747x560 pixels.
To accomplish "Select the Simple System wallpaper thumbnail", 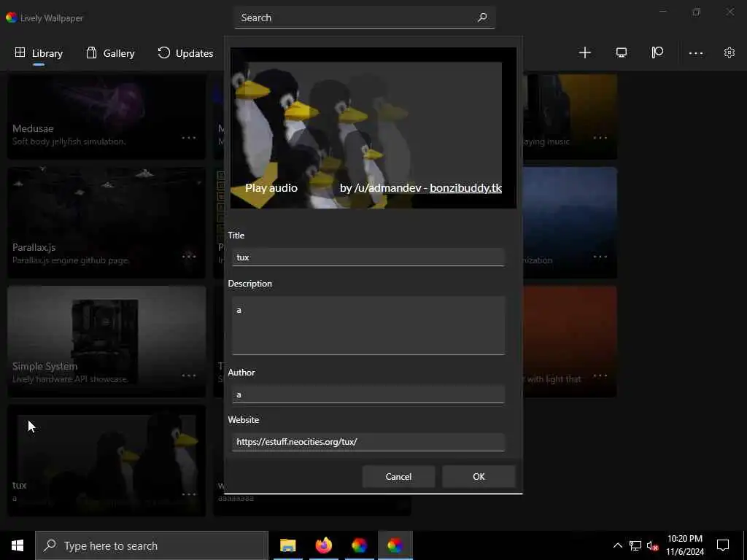I will [107, 341].
